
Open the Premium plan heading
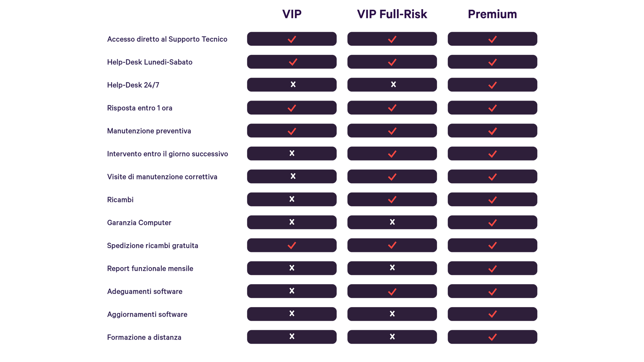(x=492, y=14)
